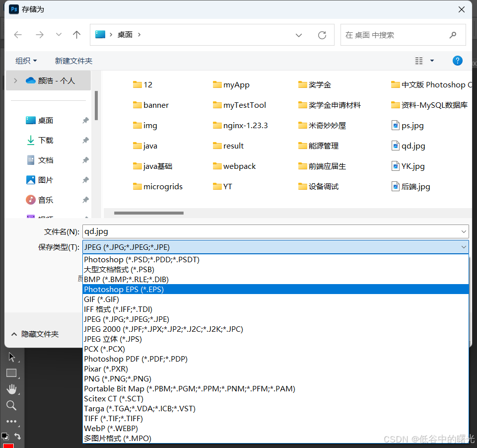Image resolution: width=477 pixels, height=448 pixels.
Task: Click 新建文件夹 button
Action: pyautogui.click(x=73, y=61)
